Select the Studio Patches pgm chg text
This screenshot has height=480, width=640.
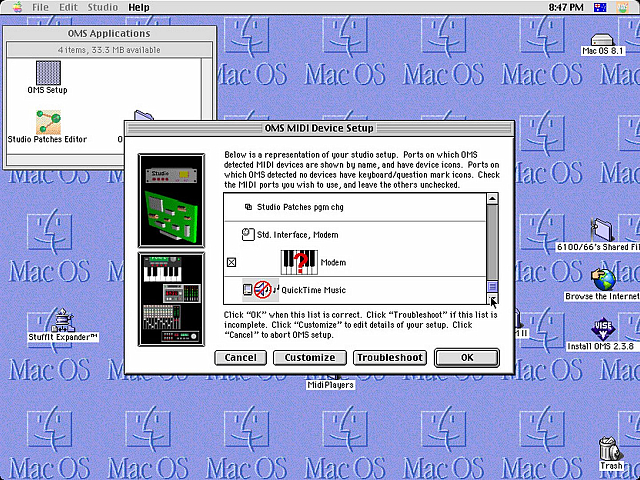[x=300, y=207]
